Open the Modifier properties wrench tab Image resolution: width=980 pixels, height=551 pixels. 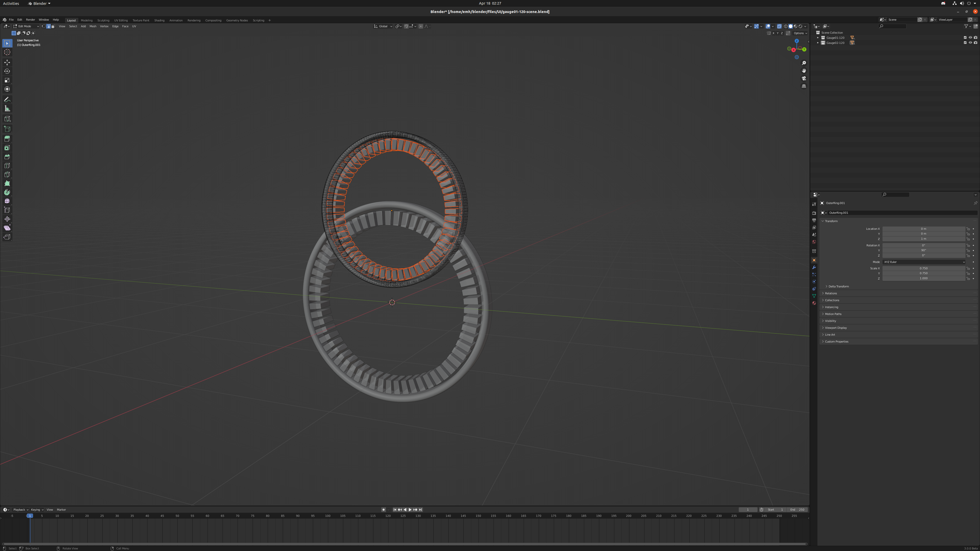(x=814, y=267)
